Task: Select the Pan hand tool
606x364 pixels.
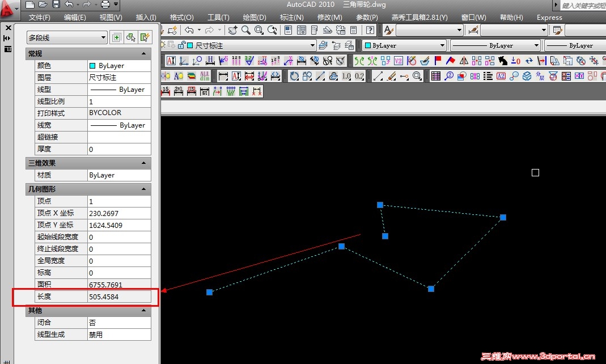Action: click(x=232, y=30)
